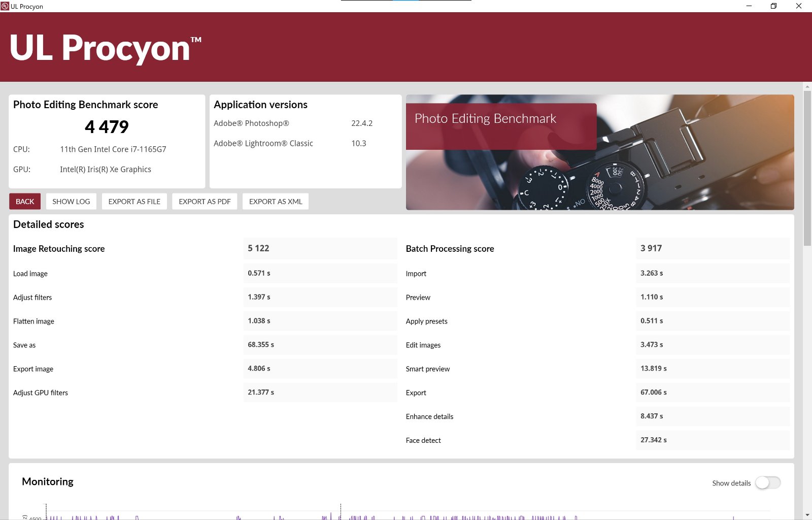Click the Export image value 4.806 s
This screenshot has height=520, width=812.
point(259,369)
